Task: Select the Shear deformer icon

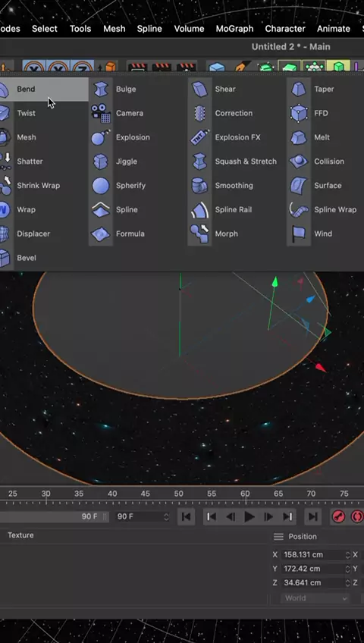Action: click(x=200, y=89)
